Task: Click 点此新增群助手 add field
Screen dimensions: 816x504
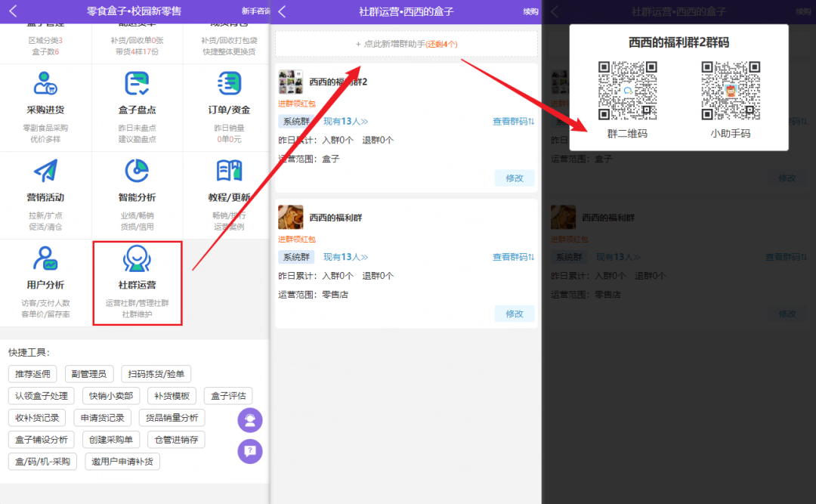Action: tap(406, 45)
